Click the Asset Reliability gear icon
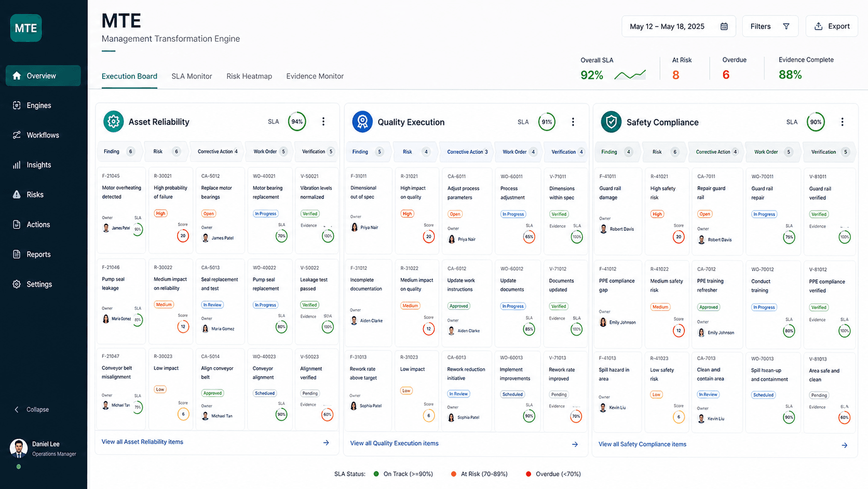868x489 pixels. (113, 122)
